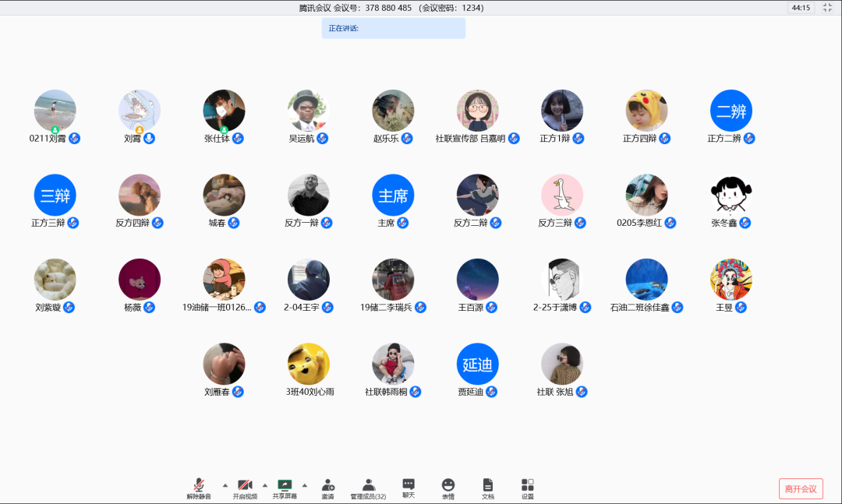
Task: Expand audio options arrow beside 解除静音
Action: coord(225,485)
